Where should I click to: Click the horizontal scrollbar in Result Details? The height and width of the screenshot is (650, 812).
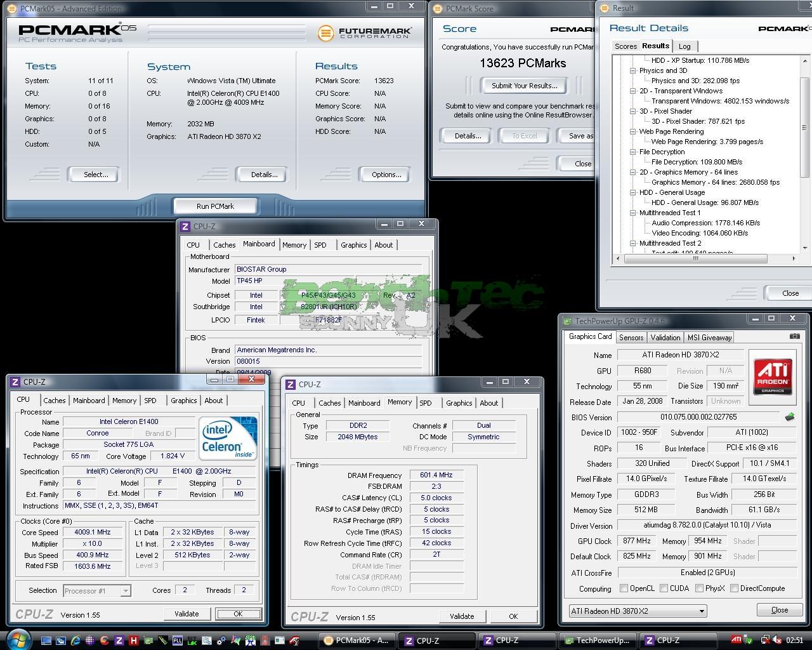[x=695, y=258]
